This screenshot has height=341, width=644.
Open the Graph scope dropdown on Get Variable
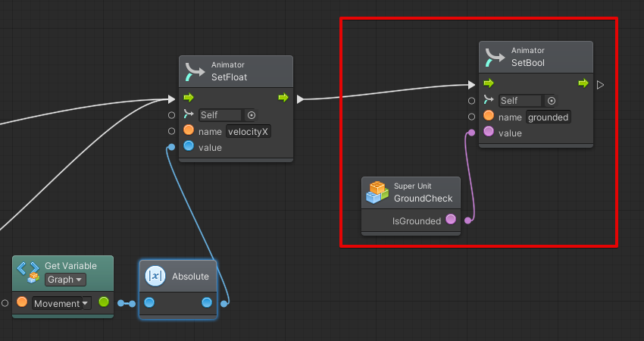[65, 280]
